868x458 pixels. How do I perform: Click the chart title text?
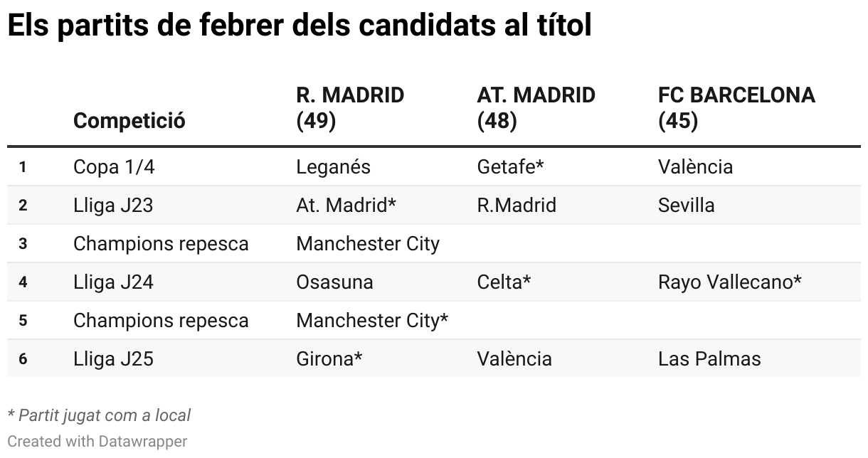coord(299,27)
